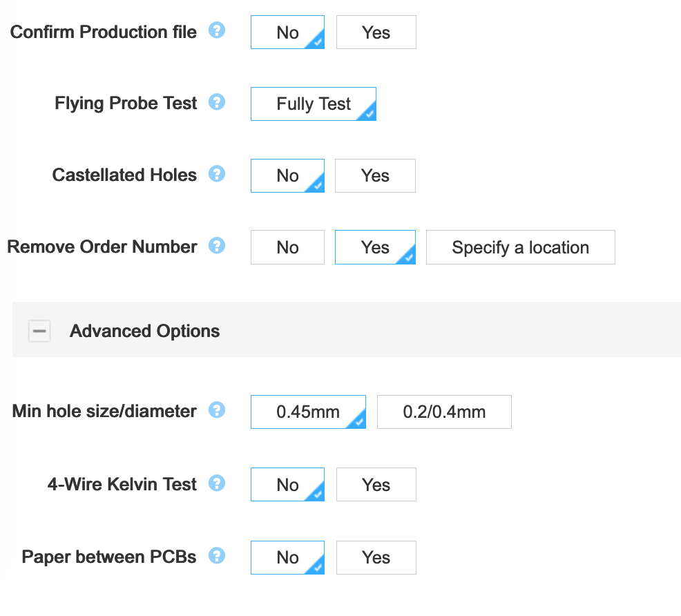Open Min hole size/diameter help icon

(217, 410)
